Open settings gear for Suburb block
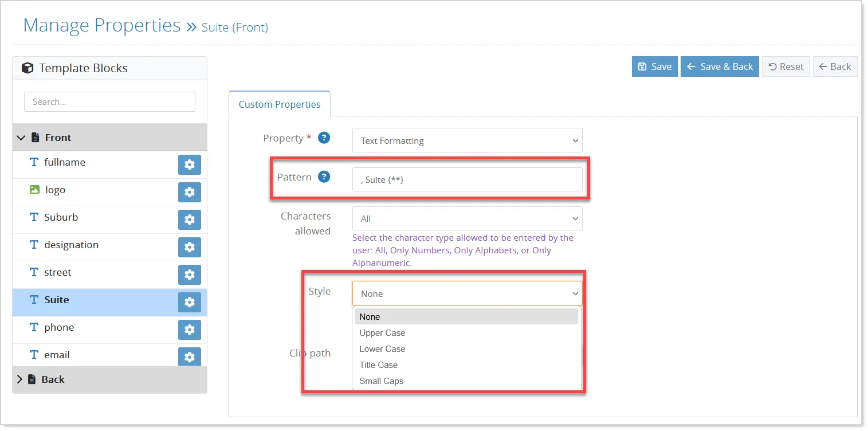The image size is (868, 431). point(190,220)
